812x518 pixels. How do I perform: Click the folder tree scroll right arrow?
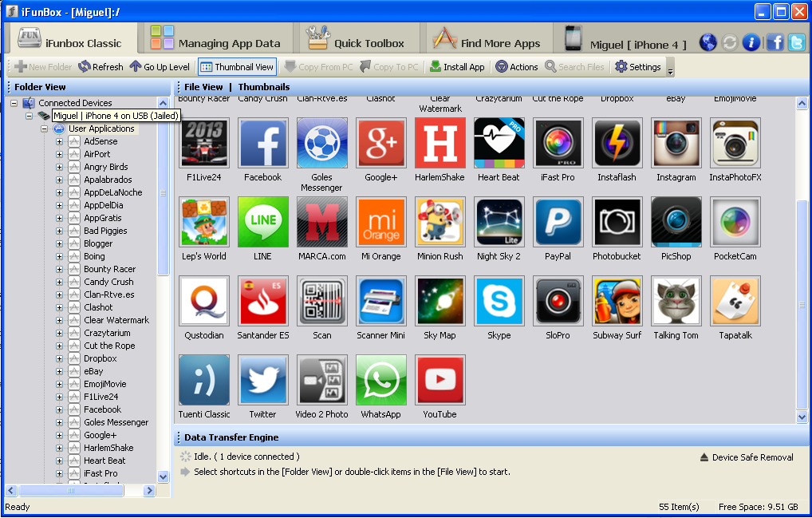149,490
